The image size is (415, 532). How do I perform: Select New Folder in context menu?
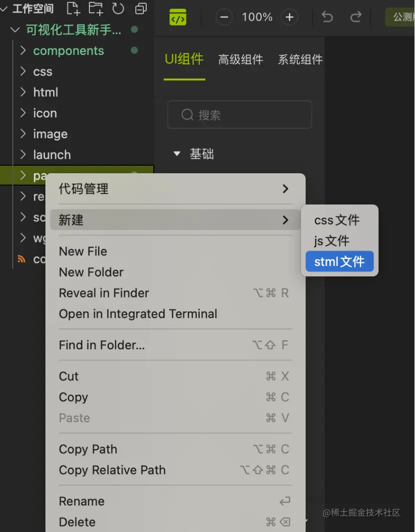[175, 272]
